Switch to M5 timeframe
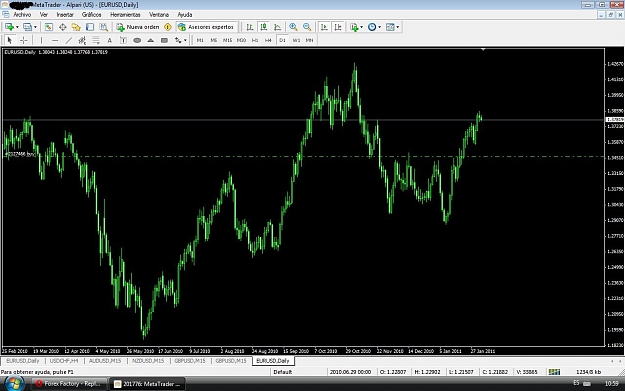Viewport: 625px width, 391px height. coord(214,40)
